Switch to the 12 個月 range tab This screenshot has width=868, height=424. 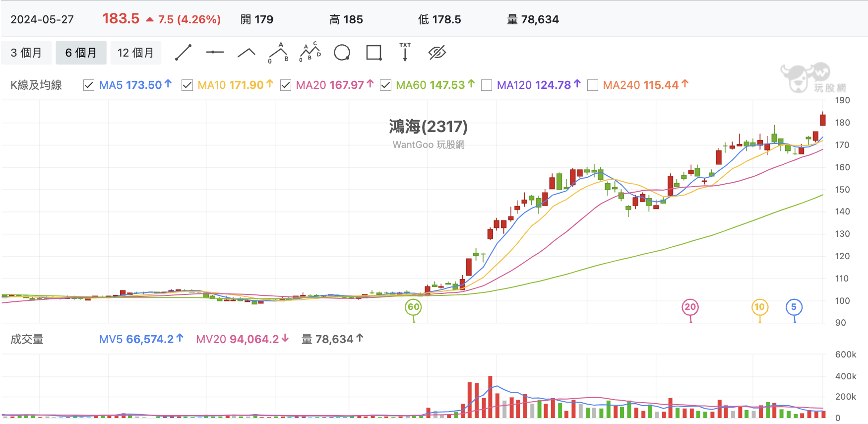coord(135,53)
